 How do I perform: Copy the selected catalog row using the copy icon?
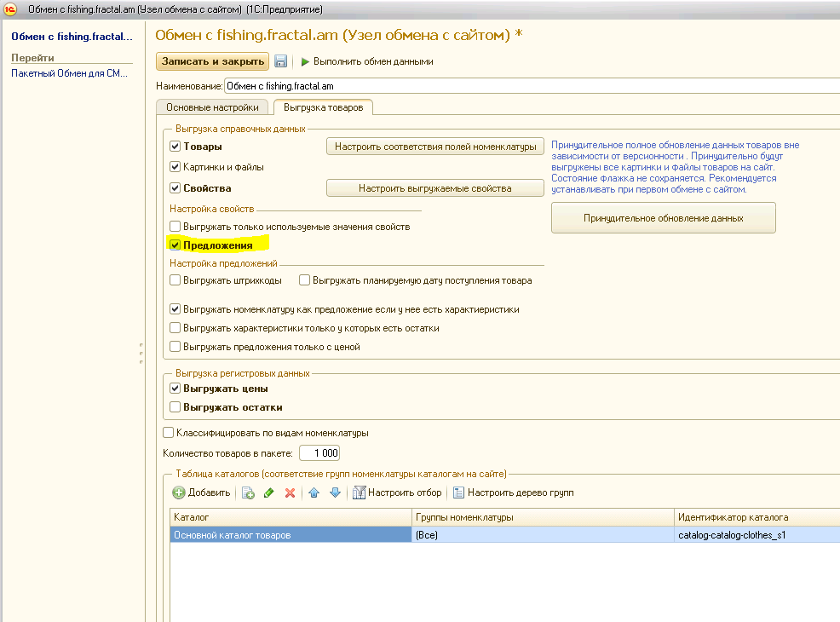point(248,492)
